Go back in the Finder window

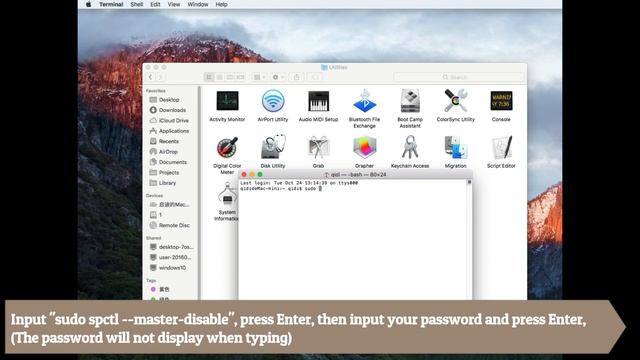coord(151,77)
